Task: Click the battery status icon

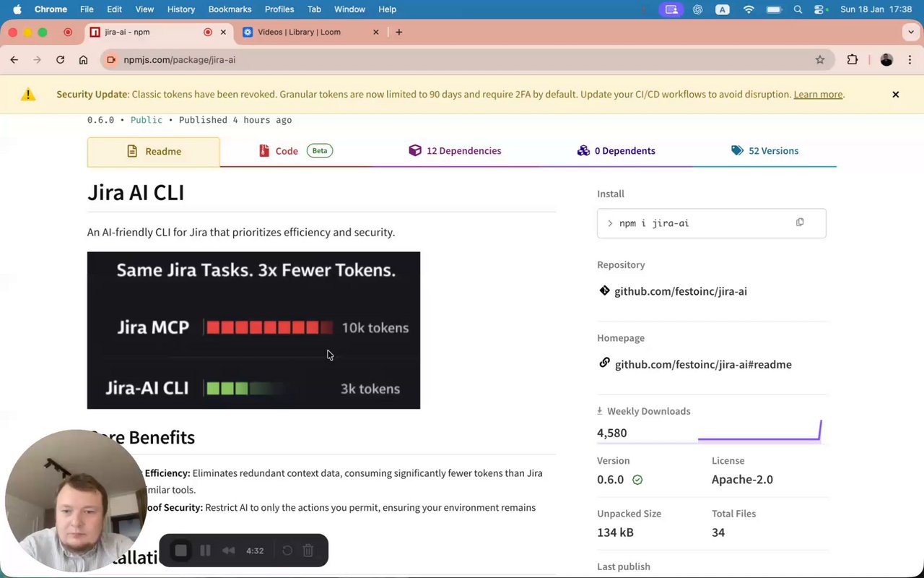Action: click(774, 9)
